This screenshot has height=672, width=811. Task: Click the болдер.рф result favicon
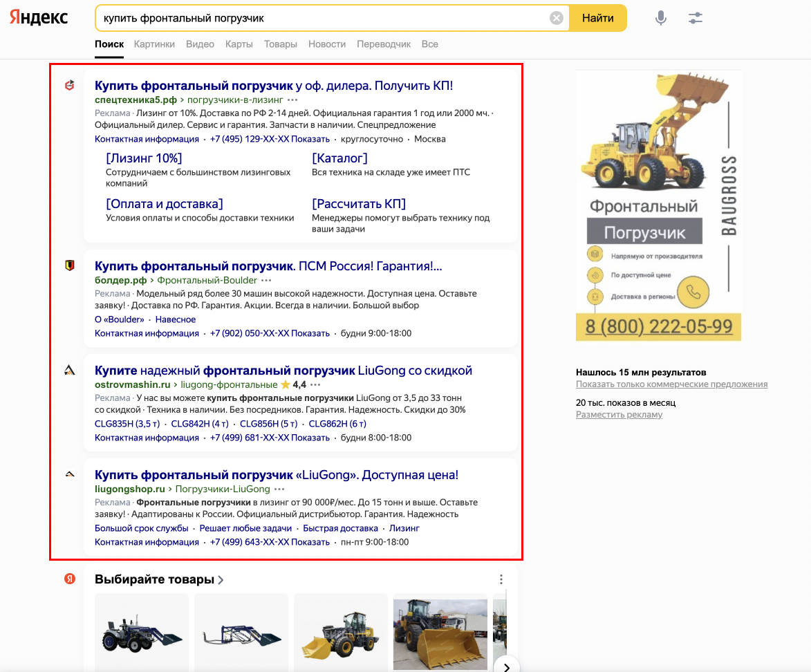pyautogui.click(x=70, y=265)
